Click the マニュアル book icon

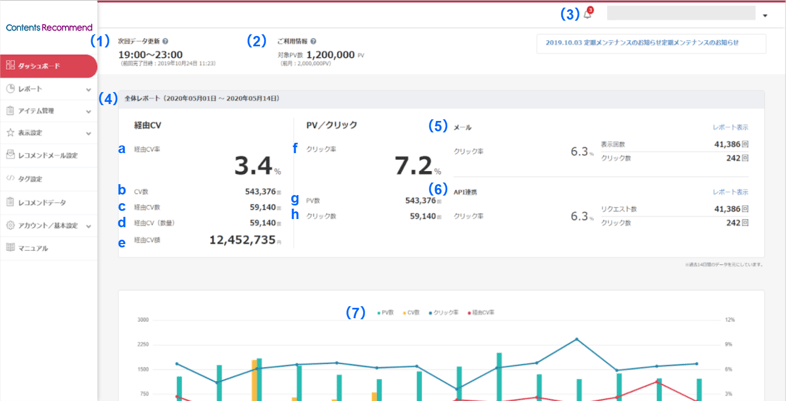[x=11, y=248]
